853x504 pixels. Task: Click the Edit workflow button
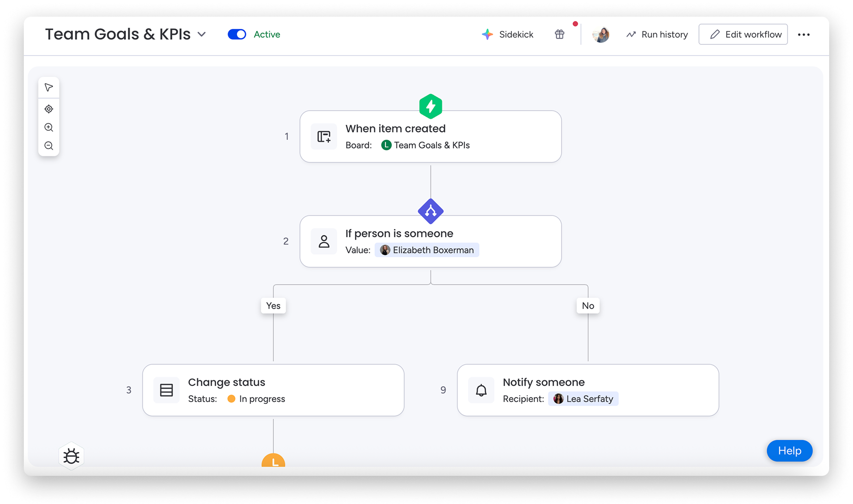pyautogui.click(x=743, y=34)
